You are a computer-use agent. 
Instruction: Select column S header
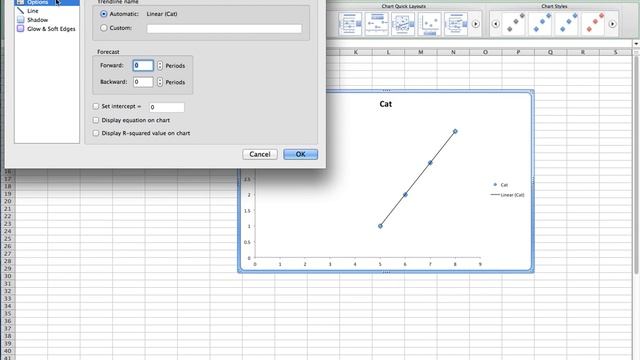click(615, 52)
